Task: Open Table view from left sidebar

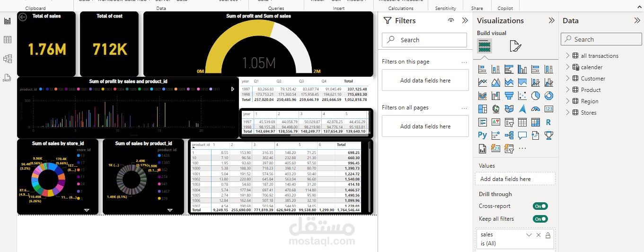Action: [x=8, y=40]
